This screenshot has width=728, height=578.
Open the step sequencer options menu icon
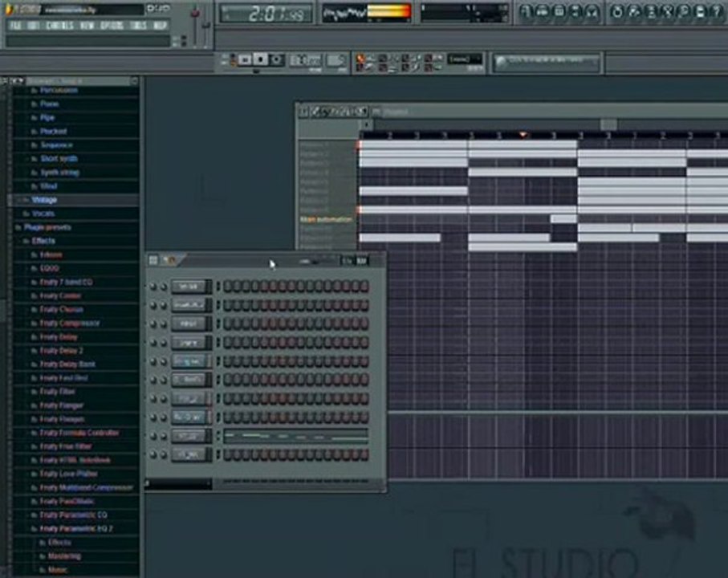153,260
